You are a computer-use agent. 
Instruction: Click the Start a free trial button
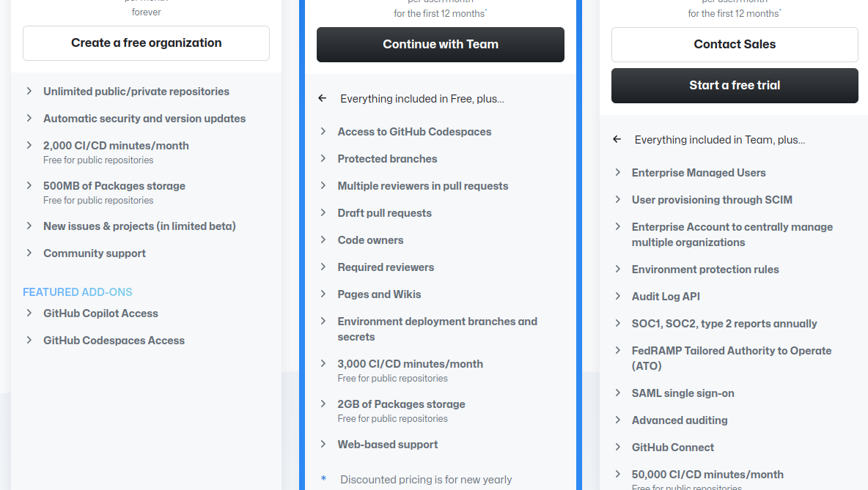(734, 86)
